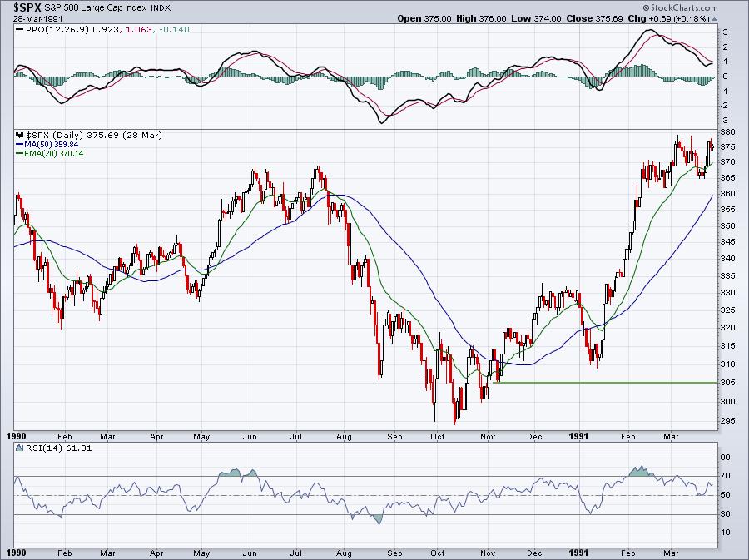Click the 380 level on price axis
Image resolution: width=749 pixels, height=560 pixels.
[727, 132]
